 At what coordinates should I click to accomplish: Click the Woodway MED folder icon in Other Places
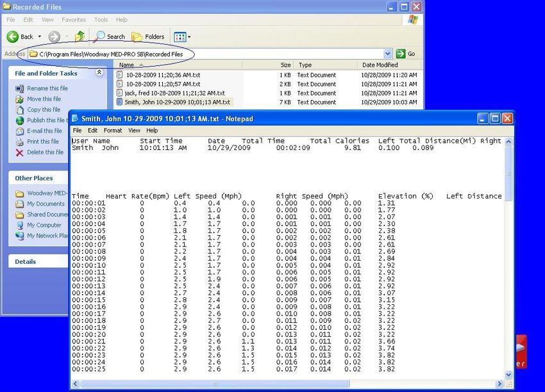pyautogui.click(x=19, y=193)
